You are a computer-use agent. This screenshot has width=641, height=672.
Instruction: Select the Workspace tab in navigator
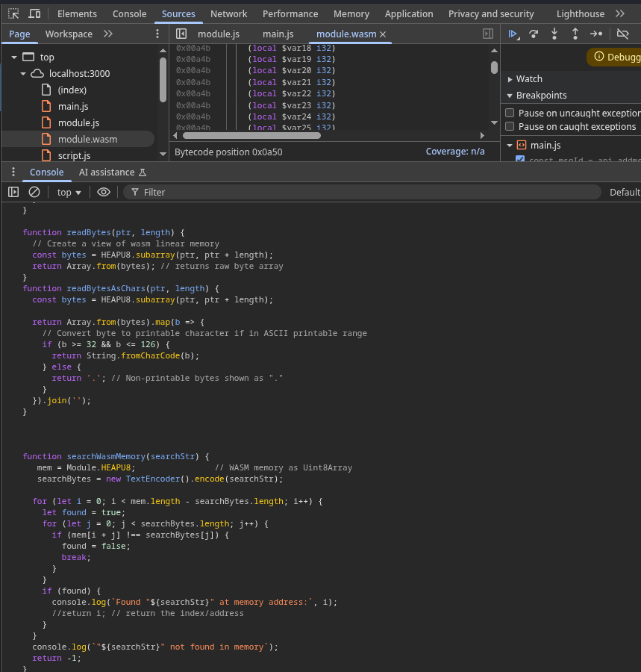pos(69,34)
